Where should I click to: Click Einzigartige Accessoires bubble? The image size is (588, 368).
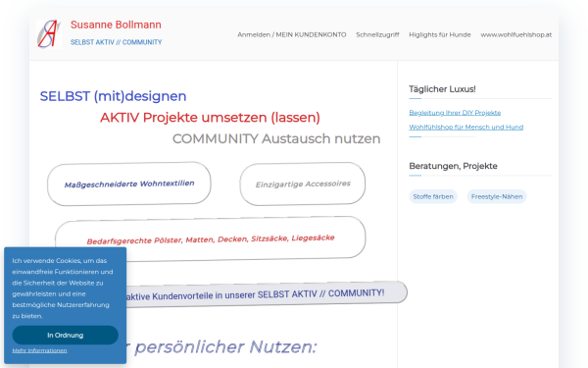tap(303, 184)
